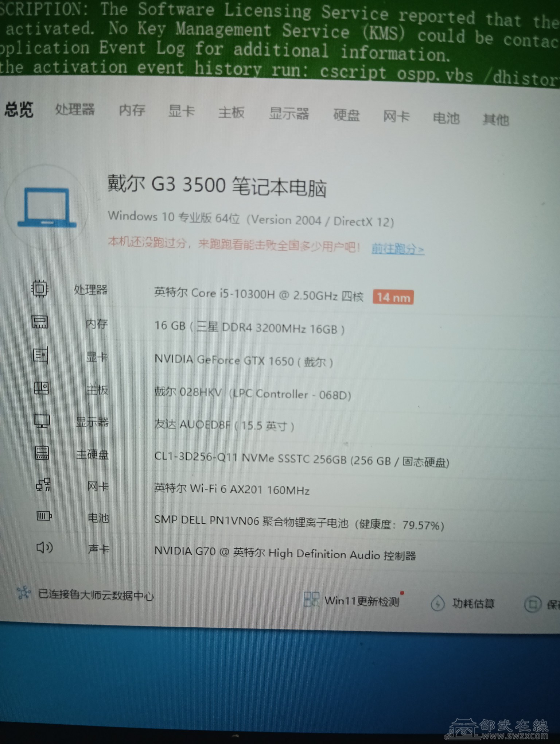560x744 pixels.
Task: Click the sound card speaker icon
Action: [x=44, y=547]
